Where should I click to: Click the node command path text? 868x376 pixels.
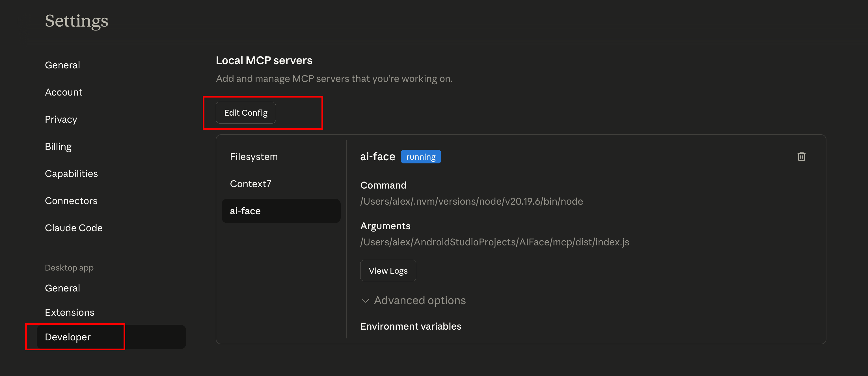point(471,202)
